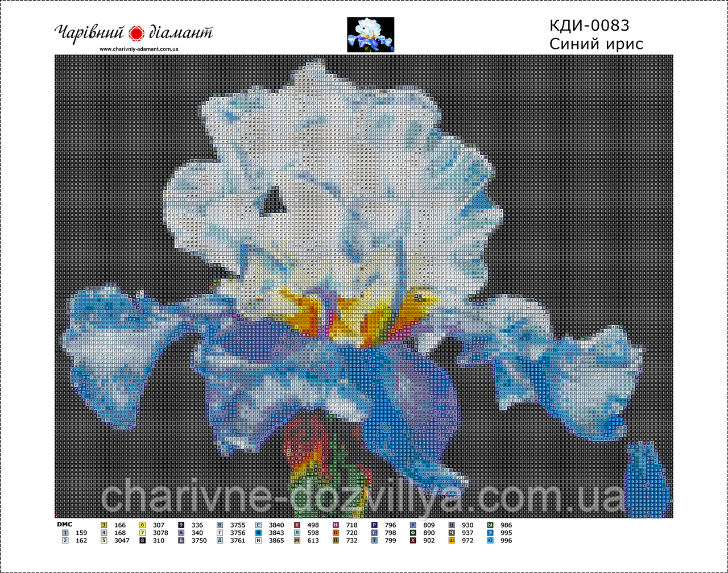Click the dark green swatch with symbol Ф (890)
728x573 pixels.
[x=413, y=533]
